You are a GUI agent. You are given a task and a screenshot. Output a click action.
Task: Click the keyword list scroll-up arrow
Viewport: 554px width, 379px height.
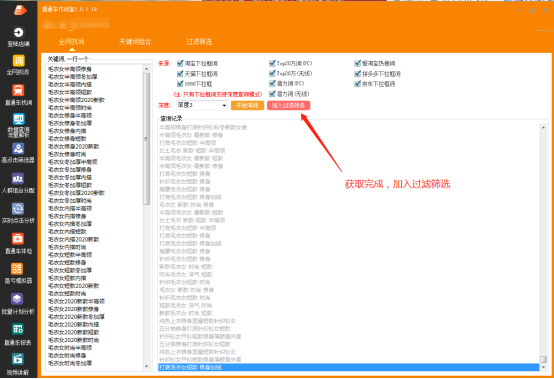pyautogui.click(x=147, y=69)
